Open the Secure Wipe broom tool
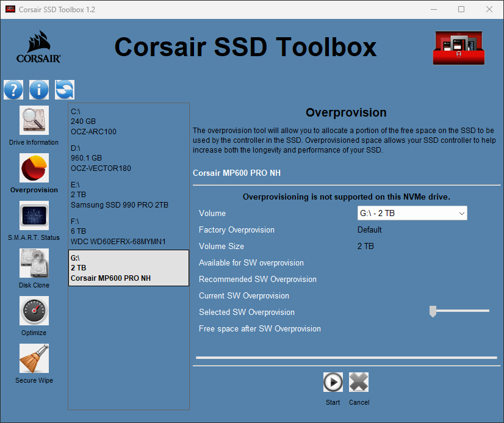This screenshot has height=423, width=504. tap(34, 358)
